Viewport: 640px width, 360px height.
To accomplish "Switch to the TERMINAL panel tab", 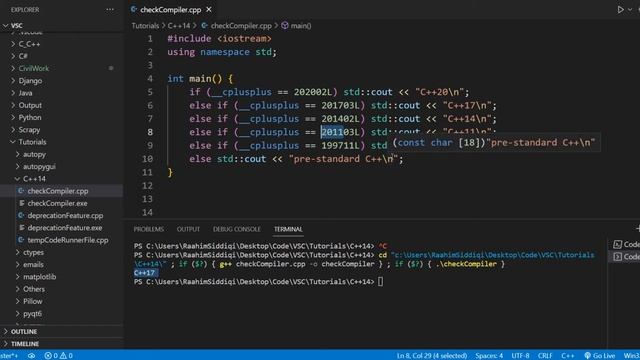I will [288, 229].
